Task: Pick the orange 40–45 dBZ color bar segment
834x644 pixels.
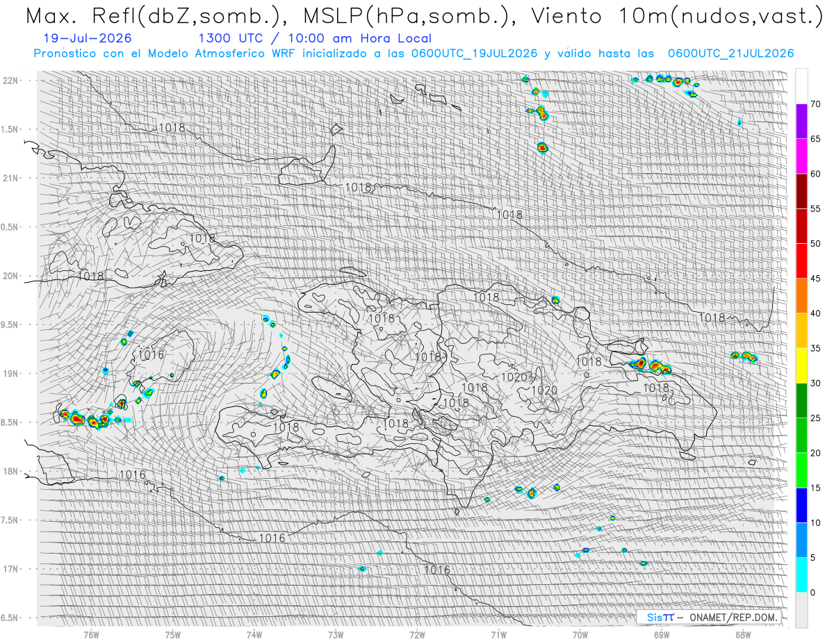Action: (801, 296)
